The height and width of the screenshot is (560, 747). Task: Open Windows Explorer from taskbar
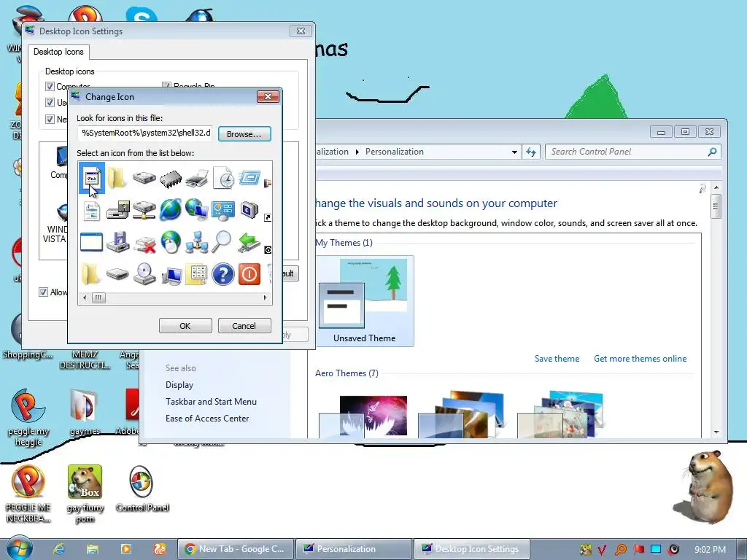tap(92, 549)
